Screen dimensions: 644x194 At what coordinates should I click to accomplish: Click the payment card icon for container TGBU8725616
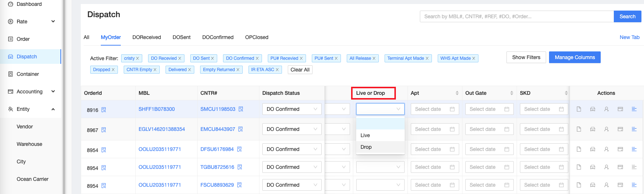[620, 167]
